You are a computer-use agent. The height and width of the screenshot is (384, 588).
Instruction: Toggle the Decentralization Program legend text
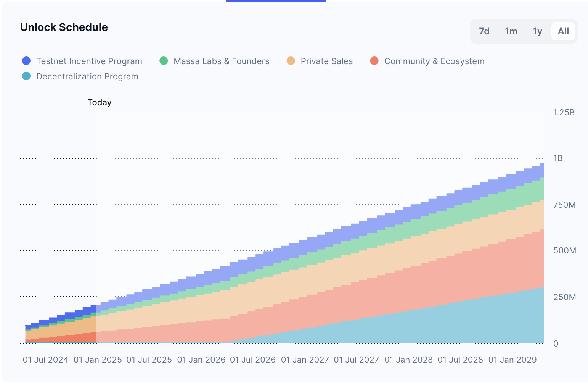87,76
